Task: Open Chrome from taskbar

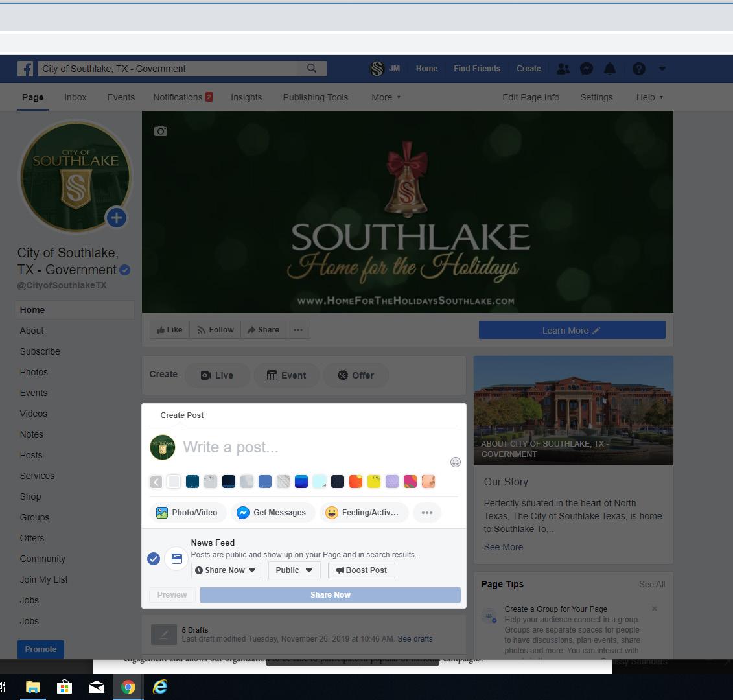Action: [x=128, y=687]
